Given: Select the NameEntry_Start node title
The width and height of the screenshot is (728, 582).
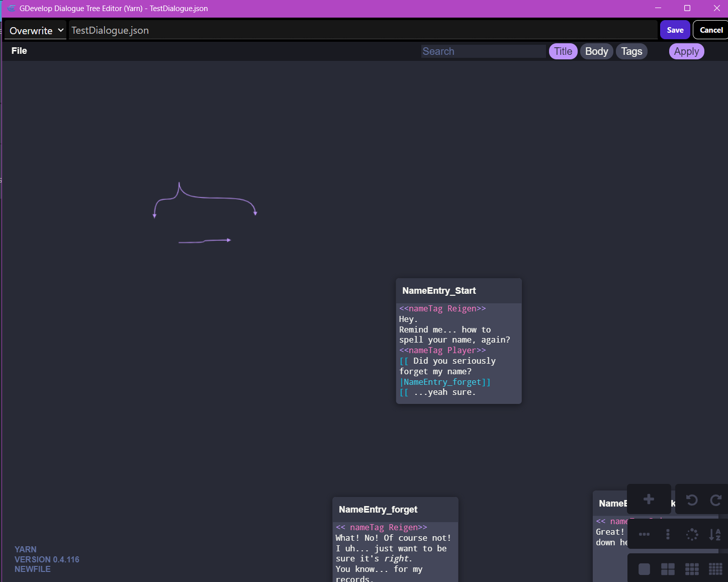Looking at the screenshot, I should tap(438, 290).
